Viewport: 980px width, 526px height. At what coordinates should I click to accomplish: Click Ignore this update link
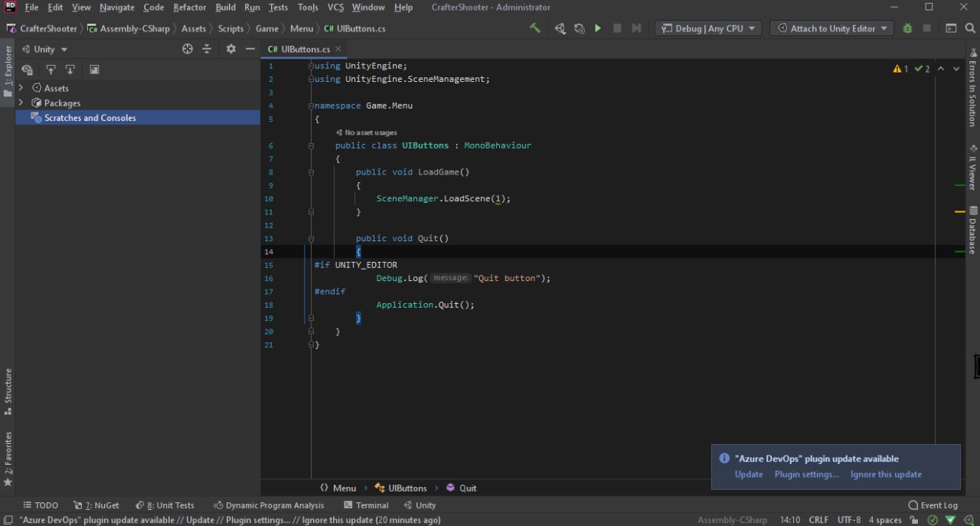click(886, 475)
